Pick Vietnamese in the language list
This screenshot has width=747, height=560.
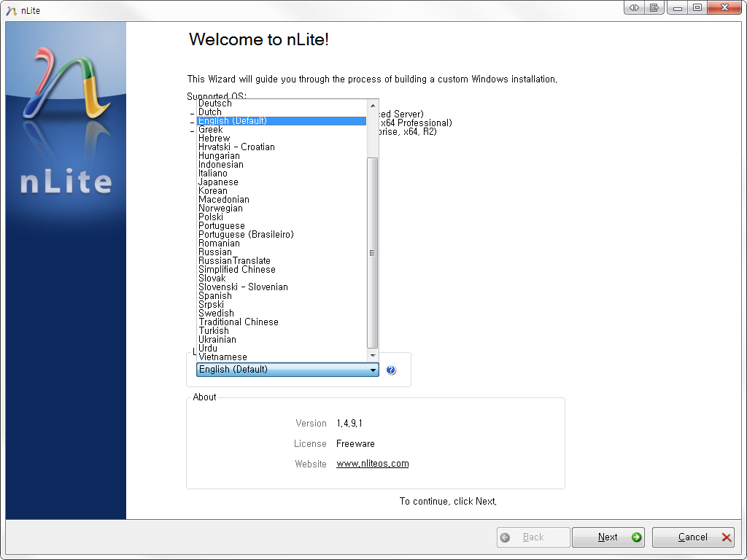[282, 357]
